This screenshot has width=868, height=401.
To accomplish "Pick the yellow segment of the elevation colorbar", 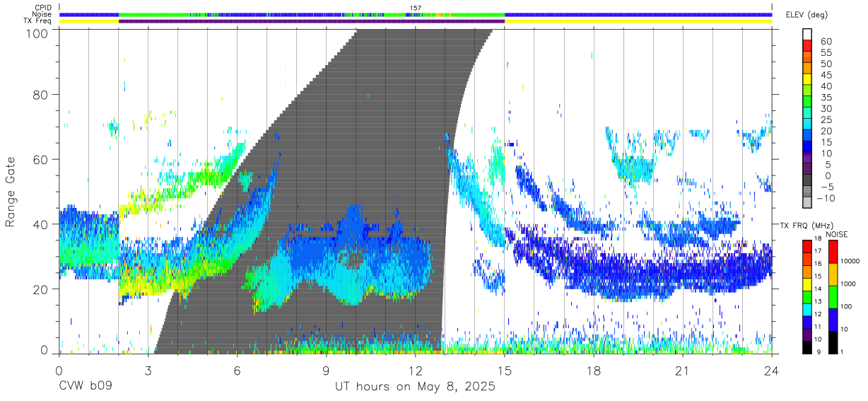I will [807, 81].
